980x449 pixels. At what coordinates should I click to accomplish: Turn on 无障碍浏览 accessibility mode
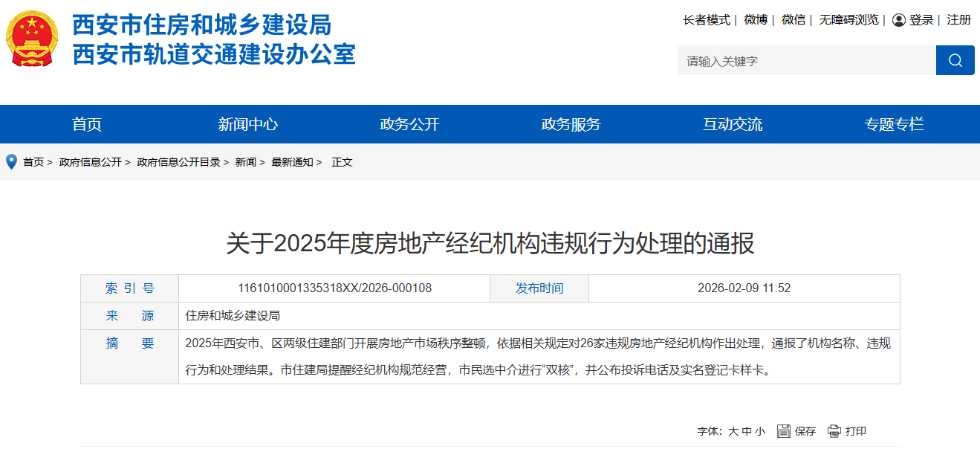848,20
